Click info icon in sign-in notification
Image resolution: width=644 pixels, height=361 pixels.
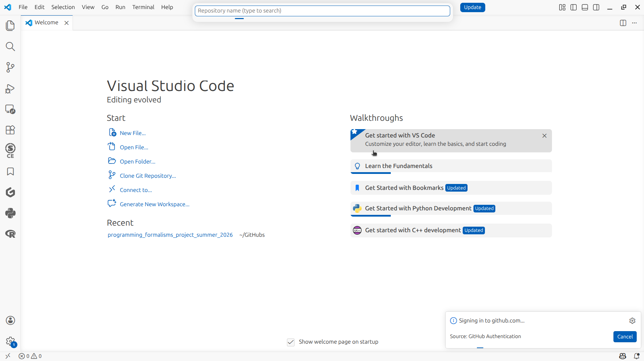[x=453, y=321]
